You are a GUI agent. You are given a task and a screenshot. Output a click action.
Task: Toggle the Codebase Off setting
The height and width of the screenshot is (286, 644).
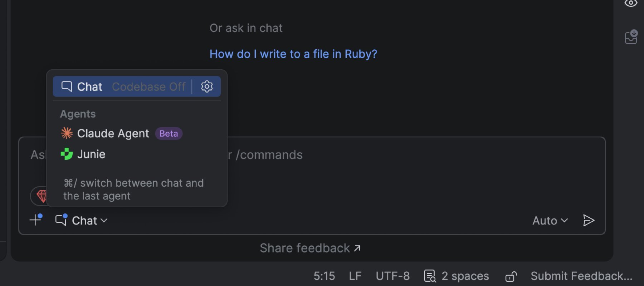coord(148,87)
